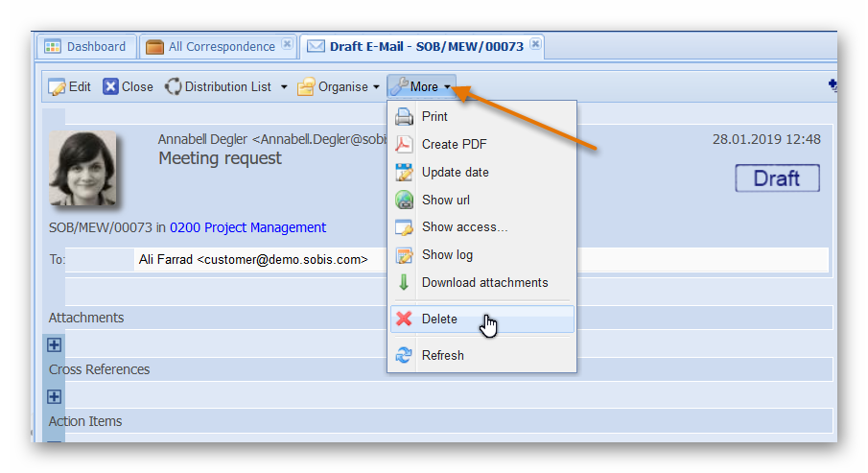Select Show access... menu entry
Image resolution: width=868 pixels, height=473 pixels.
[x=464, y=227]
